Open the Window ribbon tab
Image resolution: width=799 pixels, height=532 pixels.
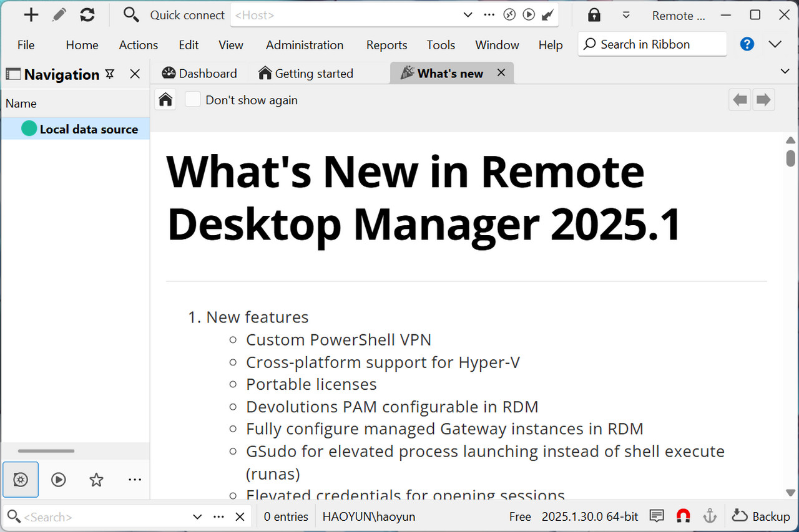497,45
